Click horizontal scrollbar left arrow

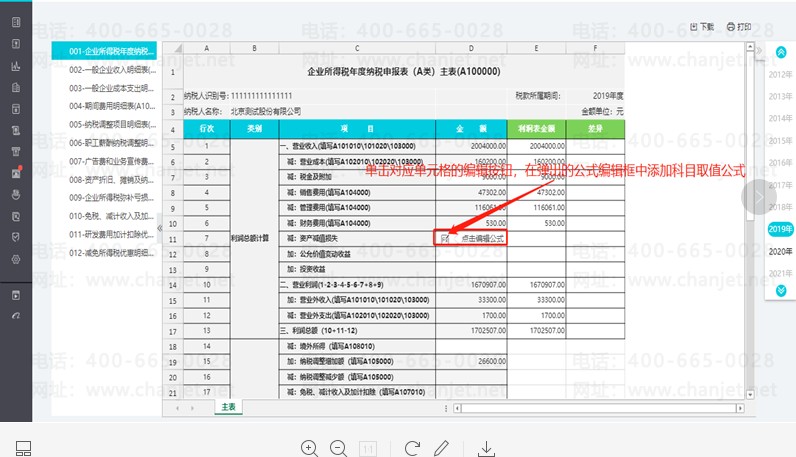click(x=457, y=408)
